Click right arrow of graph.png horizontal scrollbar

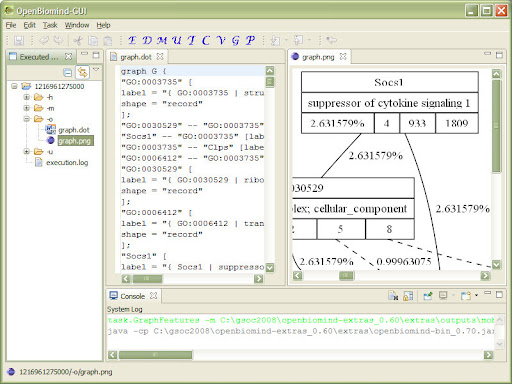(x=485, y=276)
